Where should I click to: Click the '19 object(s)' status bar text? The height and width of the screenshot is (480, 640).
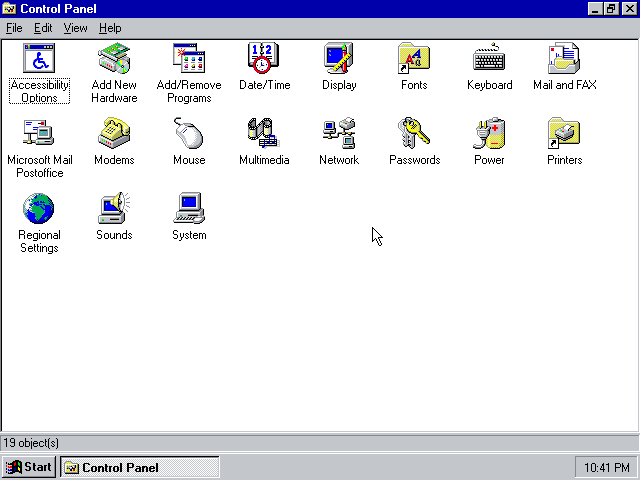click(x=31, y=443)
